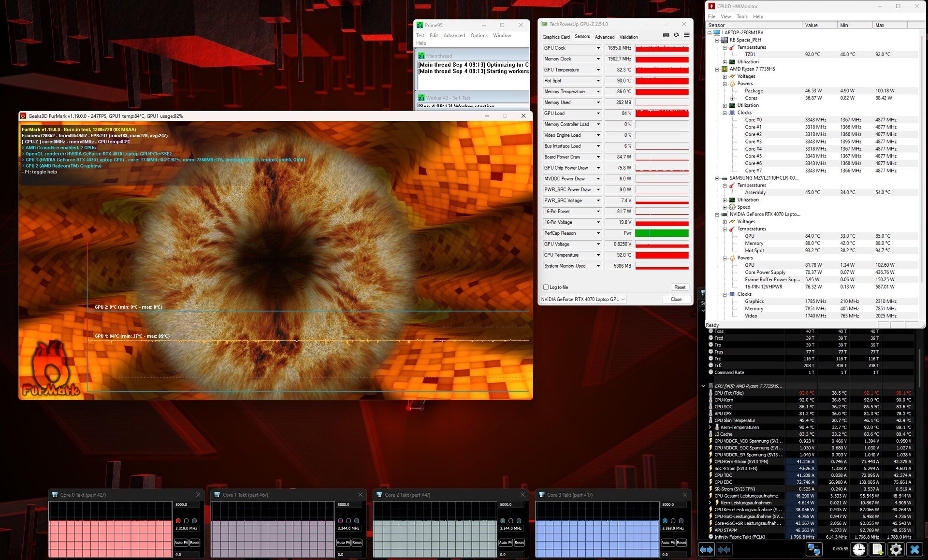Click the 5000.0 max field in Core 0 graph

click(x=187, y=504)
